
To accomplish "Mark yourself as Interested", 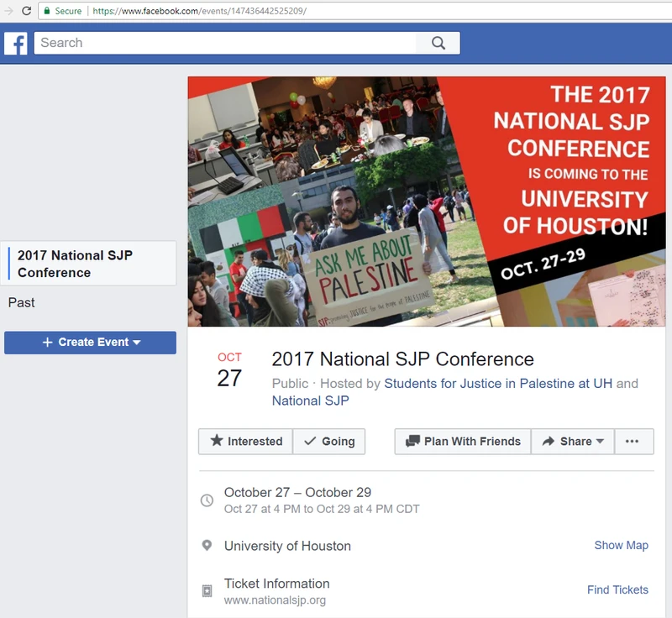I will pos(245,441).
